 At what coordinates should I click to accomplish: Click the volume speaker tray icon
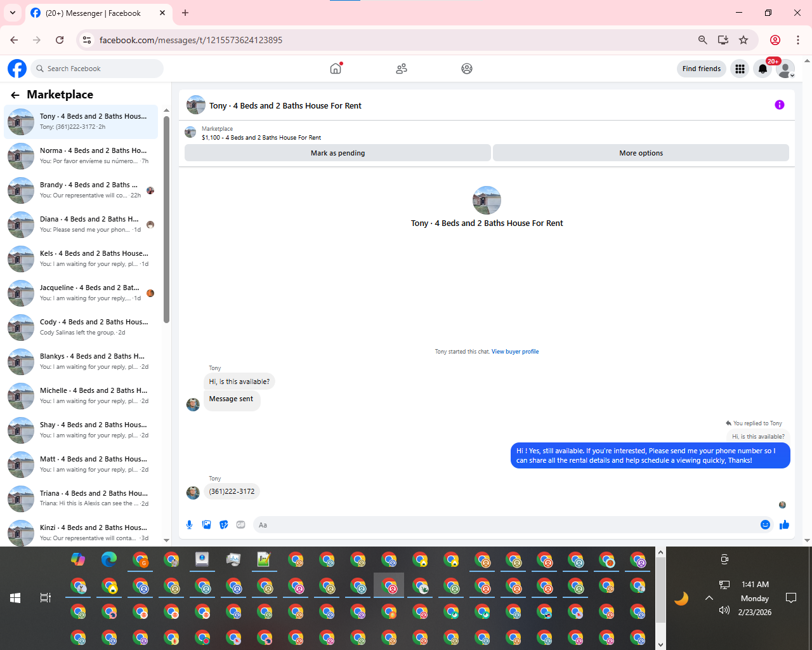click(x=724, y=611)
